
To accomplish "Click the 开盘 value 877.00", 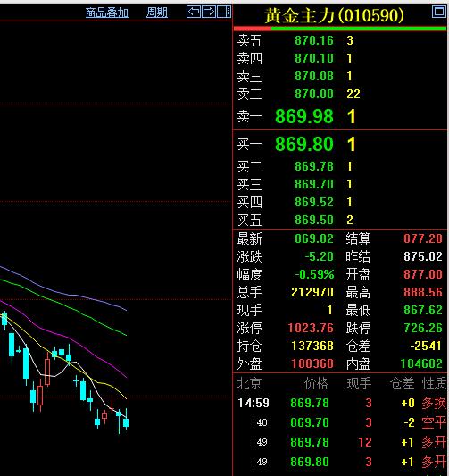I will (x=423, y=274).
